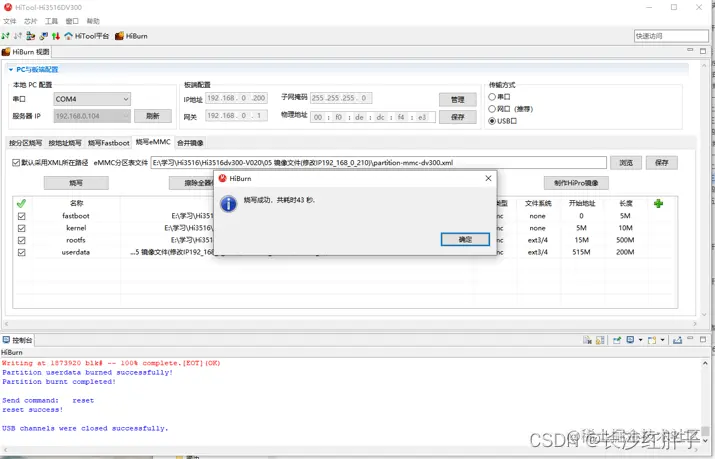Screen dimensions: 715x459
Task: Click 保存 button next to 浏览
Action: (x=662, y=163)
